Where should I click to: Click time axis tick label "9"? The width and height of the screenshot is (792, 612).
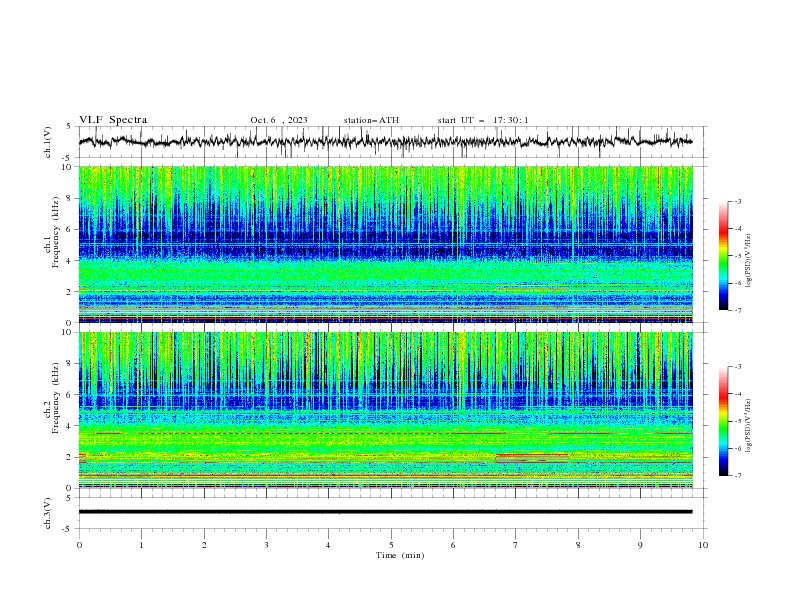click(x=640, y=545)
